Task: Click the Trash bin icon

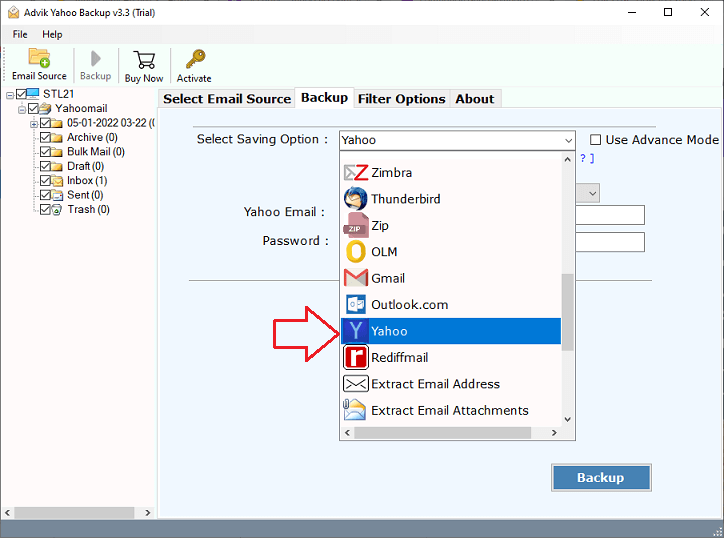Action: (x=56, y=210)
